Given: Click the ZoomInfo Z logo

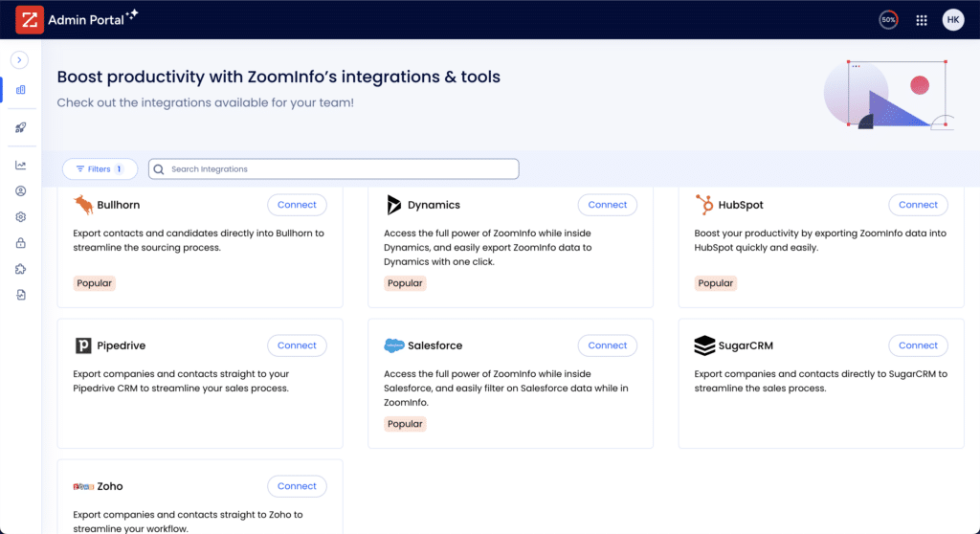Looking at the screenshot, I should (30, 19).
